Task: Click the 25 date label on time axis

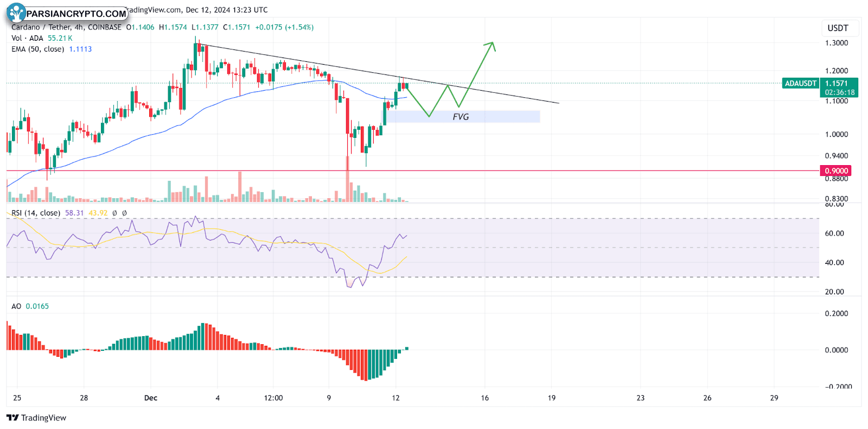Action: click(17, 398)
